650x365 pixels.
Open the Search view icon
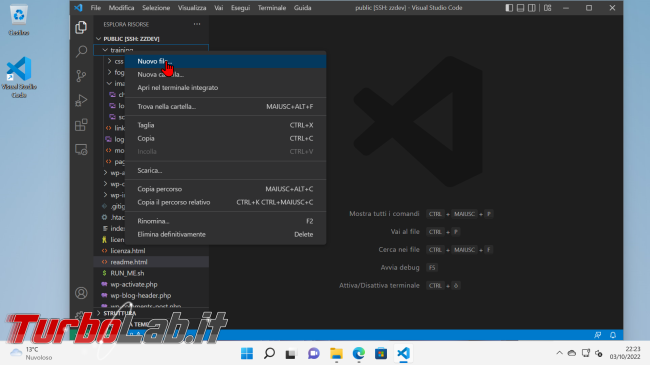(81, 51)
